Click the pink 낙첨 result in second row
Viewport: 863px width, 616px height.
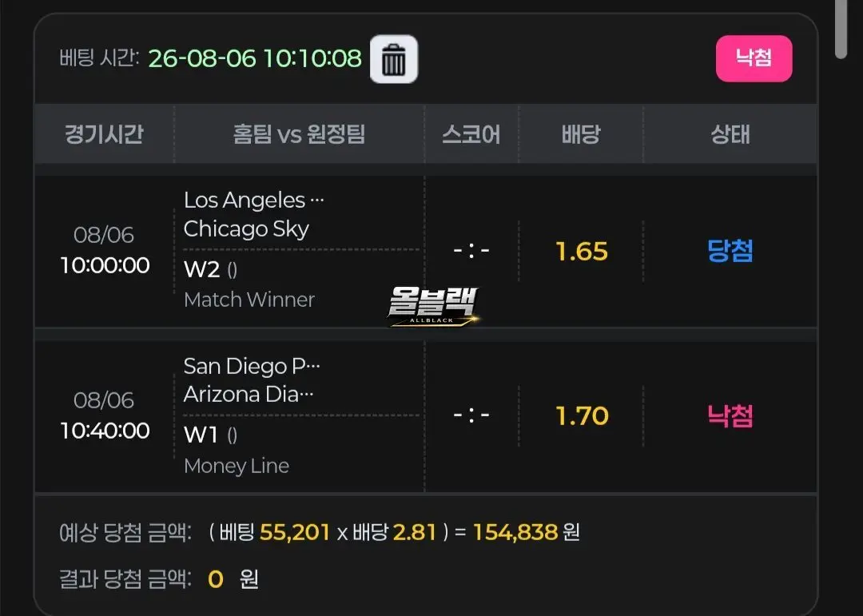click(730, 415)
